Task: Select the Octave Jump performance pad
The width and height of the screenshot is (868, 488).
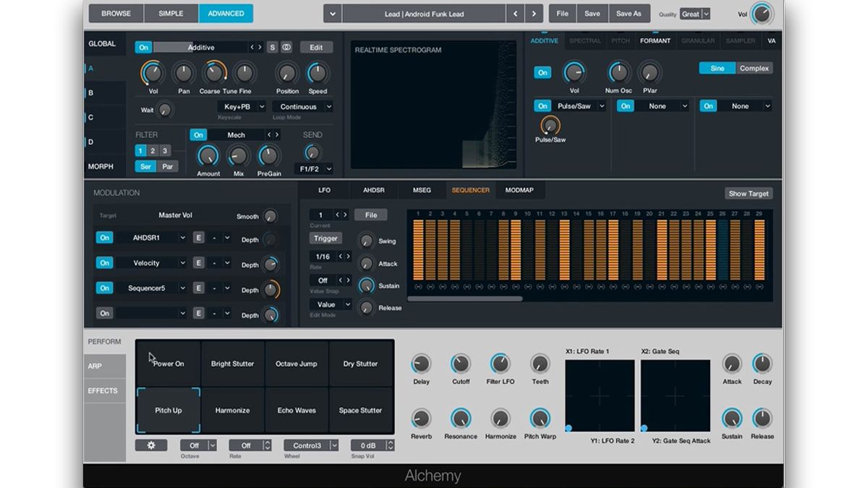Action: 297,364
